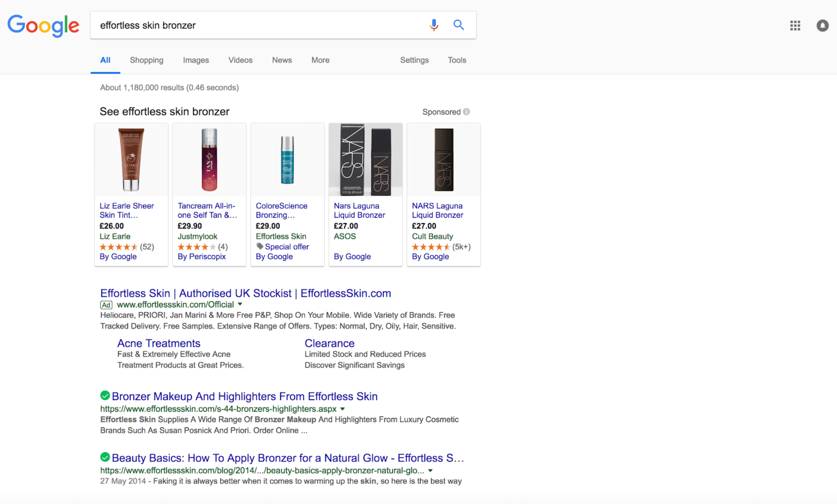Image resolution: width=837 pixels, height=504 pixels.
Task: Click in the search box text
Action: [x=148, y=25]
